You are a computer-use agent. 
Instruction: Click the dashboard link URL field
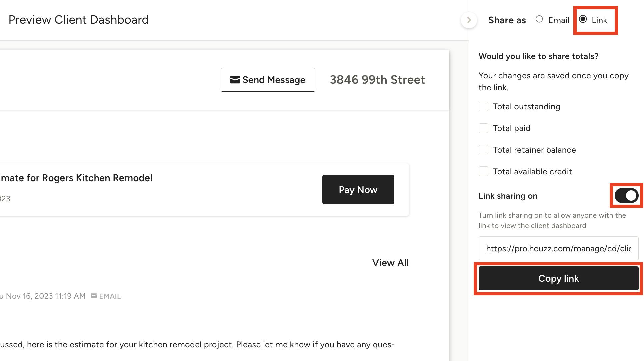tap(558, 249)
